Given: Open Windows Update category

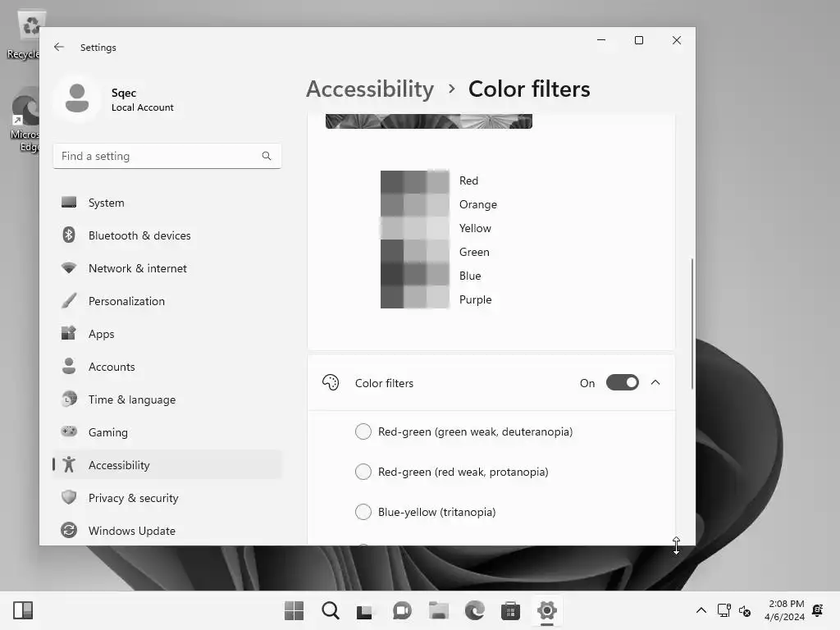Looking at the screenshot, I should coord(167,531).
